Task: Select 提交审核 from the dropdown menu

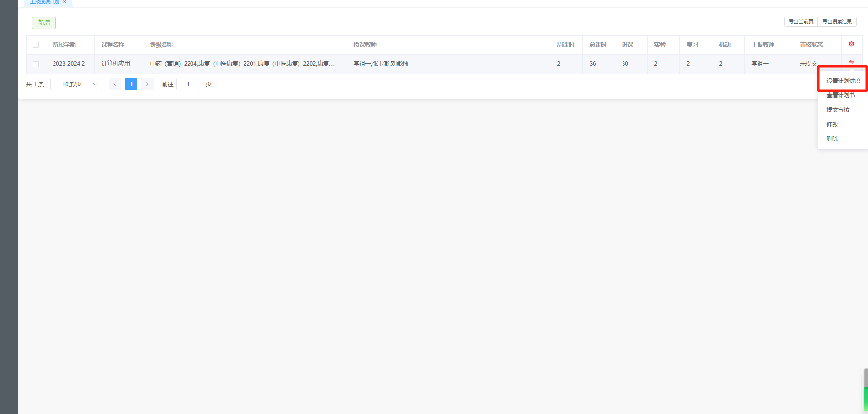Action: [x=838, y=110]
